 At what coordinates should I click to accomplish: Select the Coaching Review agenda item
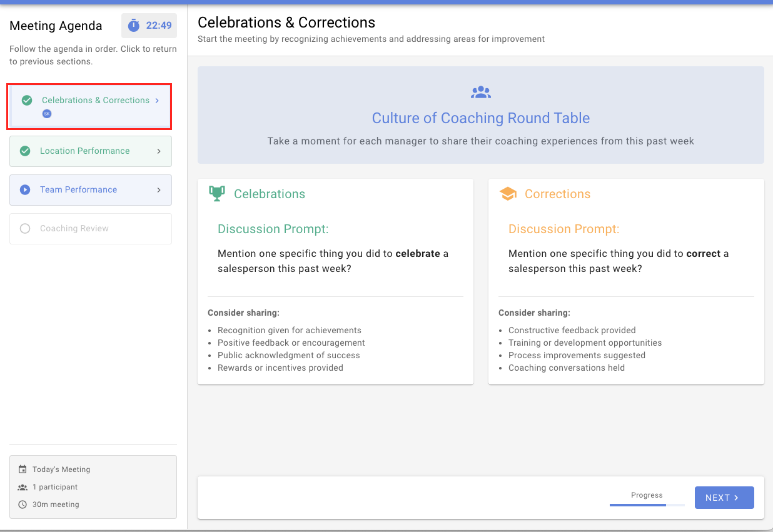point(91,229)
